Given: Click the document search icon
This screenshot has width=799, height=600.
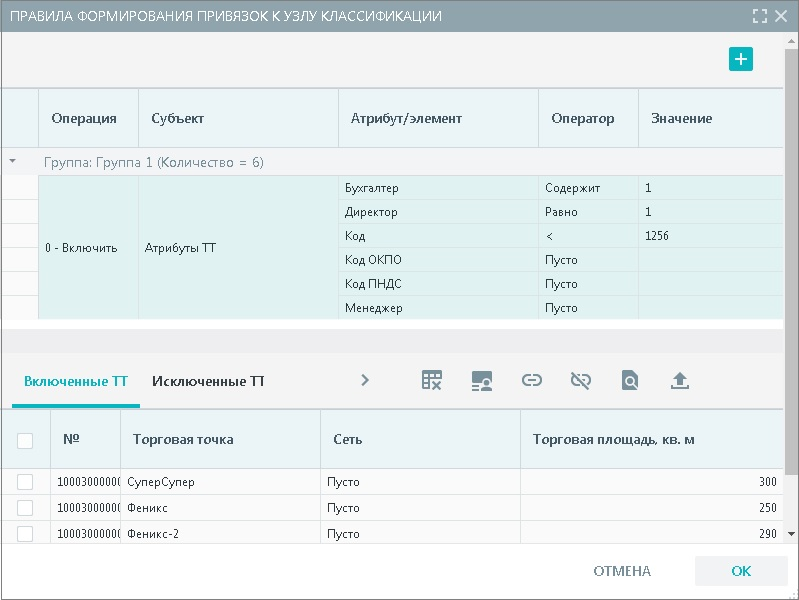Looking at the screenshot, I should click(x=630, y=380).
